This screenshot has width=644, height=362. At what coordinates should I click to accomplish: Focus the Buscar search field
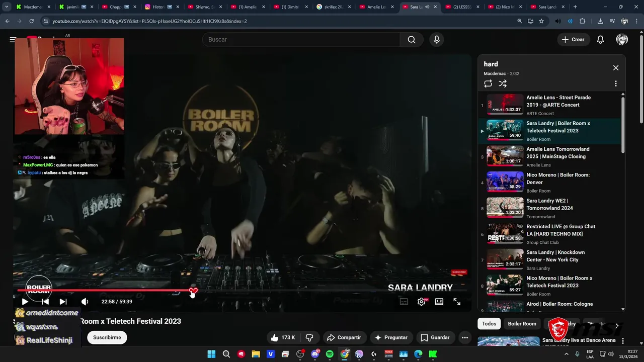coord(301,40)
